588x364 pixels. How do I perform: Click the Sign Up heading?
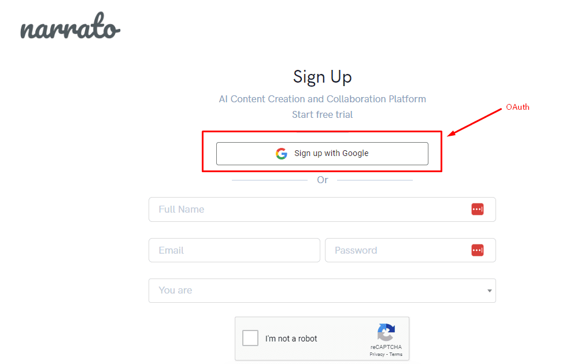click(323, 77)
